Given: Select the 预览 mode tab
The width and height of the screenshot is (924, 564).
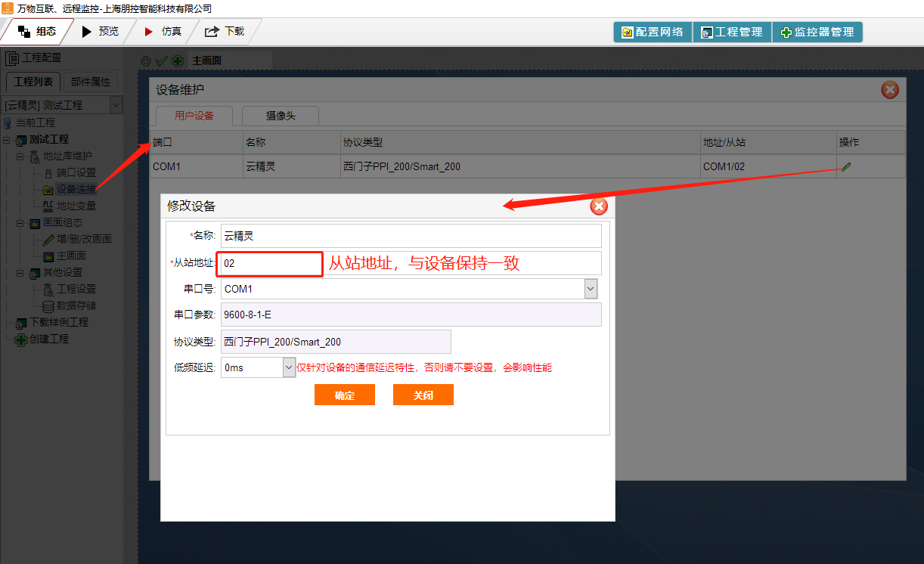Looking at the screenshot, I should point(100,32).
